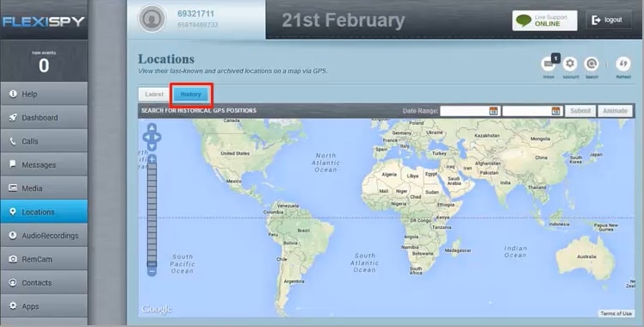This screenshot has width=644, height=327.
Task: Click the Refresh icon
Action: click(x=623, y=64)
